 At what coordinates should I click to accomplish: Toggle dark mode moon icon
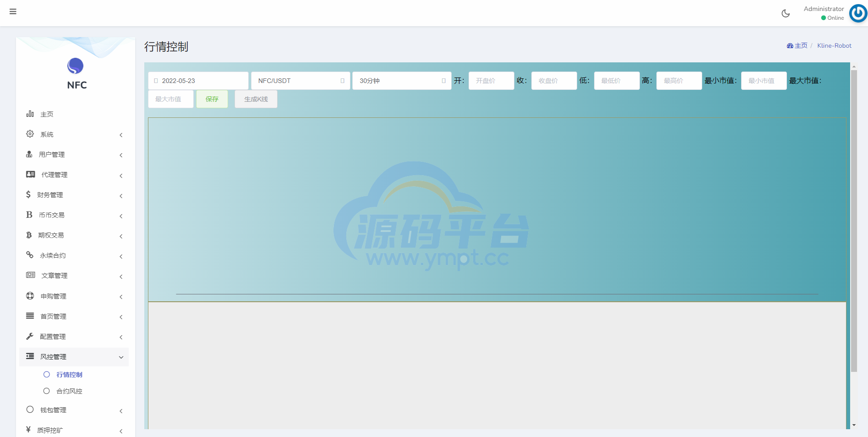[786, 13]
